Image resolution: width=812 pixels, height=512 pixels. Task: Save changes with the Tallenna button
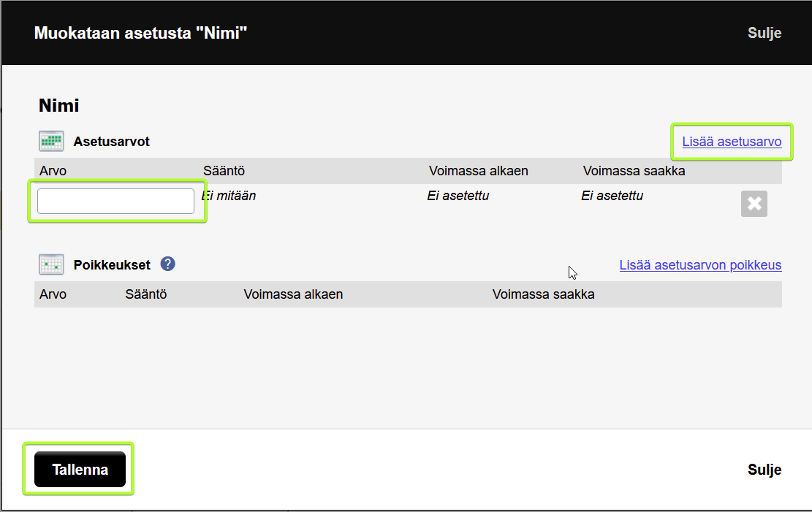(x=80, y=469)
